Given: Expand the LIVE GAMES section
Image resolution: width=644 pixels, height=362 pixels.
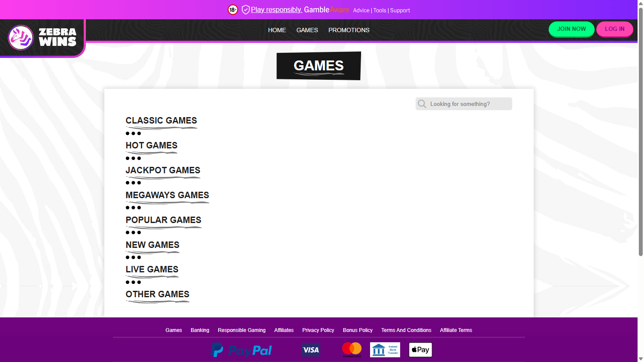Looking at the screenshot, I should coord(152,269).
